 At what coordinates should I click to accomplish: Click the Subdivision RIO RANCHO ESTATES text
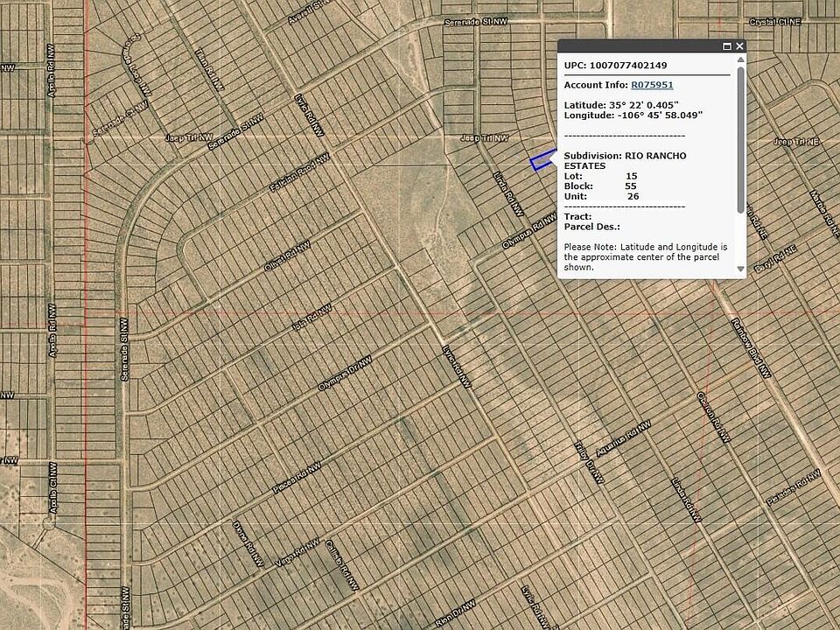pos(625,161)
